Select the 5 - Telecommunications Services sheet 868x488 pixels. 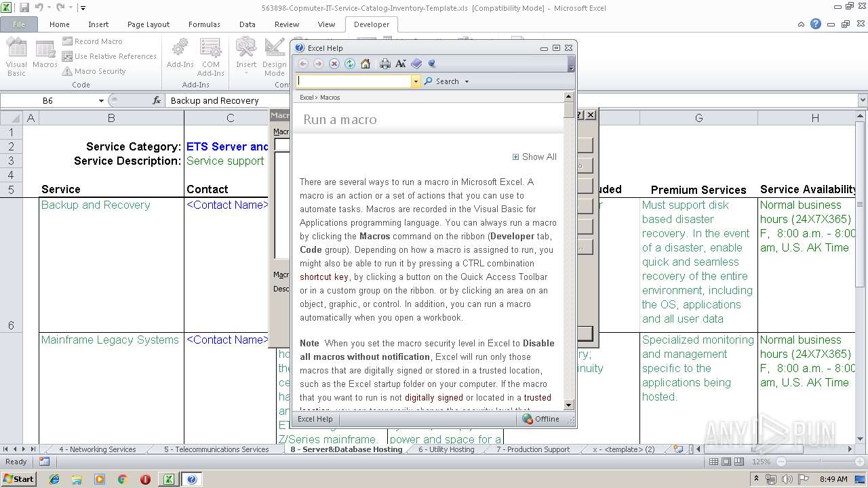coord(216,449)
